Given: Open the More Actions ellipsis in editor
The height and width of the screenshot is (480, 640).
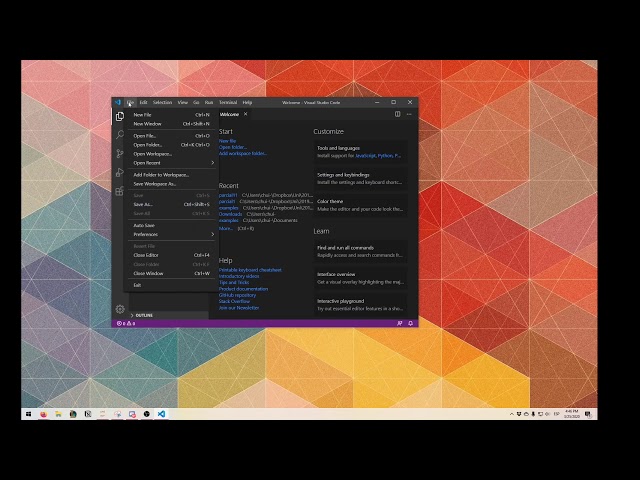Looking at the screenshot, I should [x=409, y=114].
